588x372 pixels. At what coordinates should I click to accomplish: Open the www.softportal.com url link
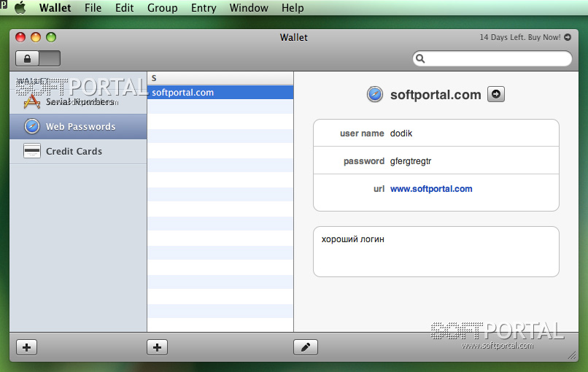(x=431, y=189)
